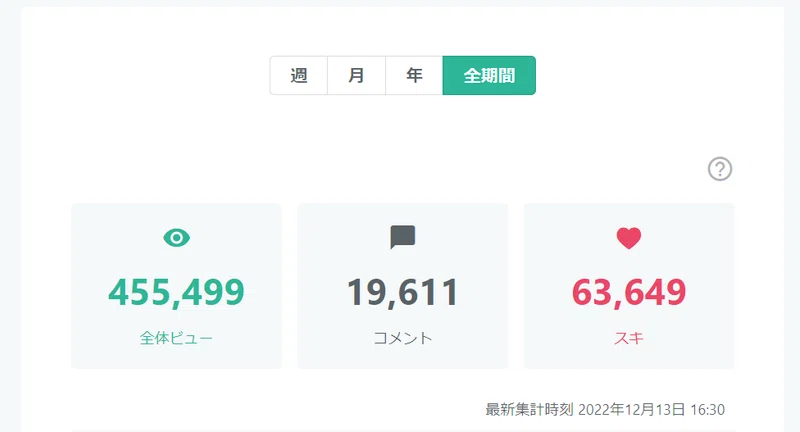Select the 全期間 (all time) tab
800x432 pixels.
coord(489,75)
